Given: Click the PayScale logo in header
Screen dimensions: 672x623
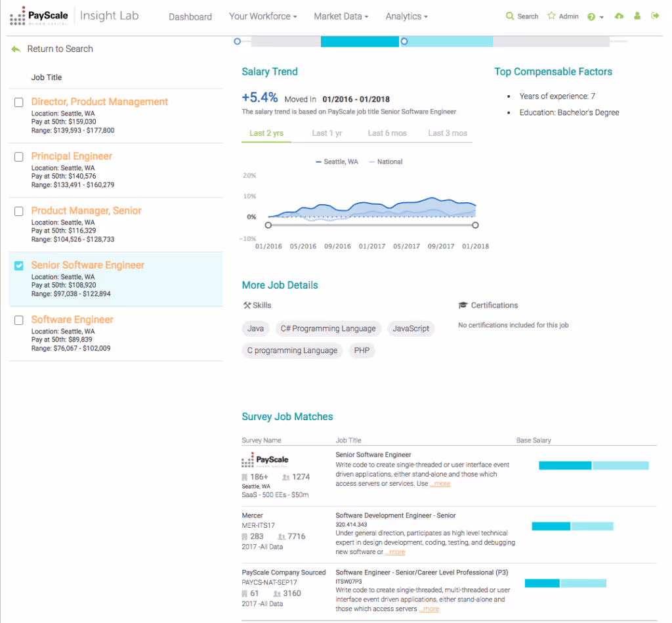Looking at the screenshot, I should (39, 16).
